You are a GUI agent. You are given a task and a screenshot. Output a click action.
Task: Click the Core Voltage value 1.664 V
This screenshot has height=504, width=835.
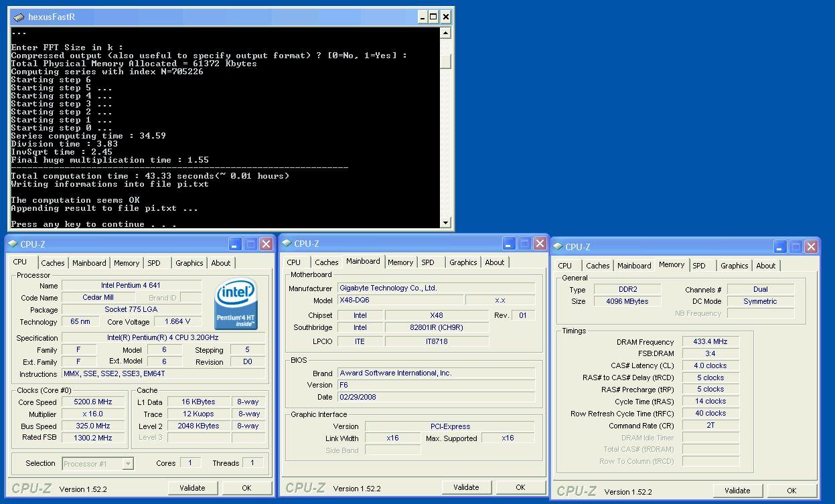click(x=177, y=321)
